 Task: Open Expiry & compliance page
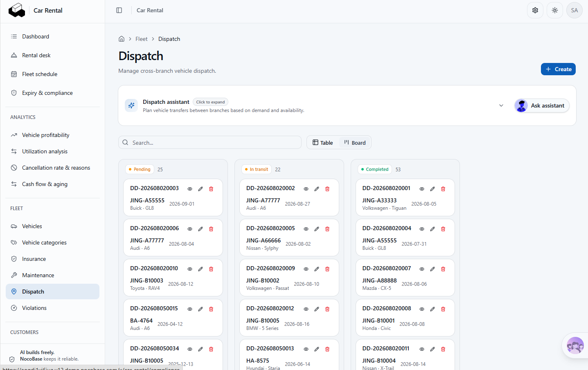53,93
